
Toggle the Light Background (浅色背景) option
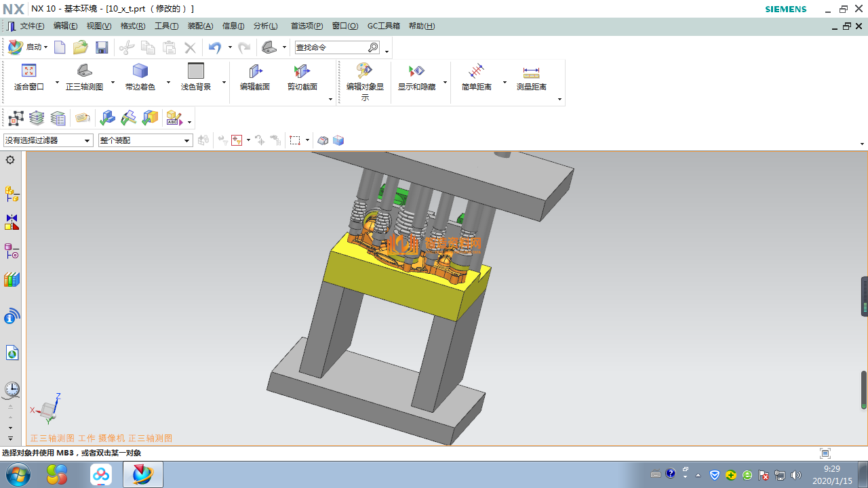point(195,71)
